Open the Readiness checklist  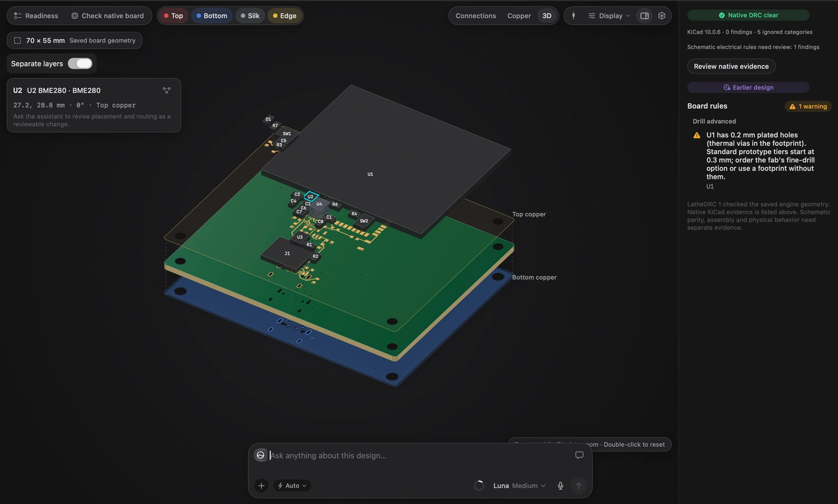pyautogui.click(x=36, y=16)
